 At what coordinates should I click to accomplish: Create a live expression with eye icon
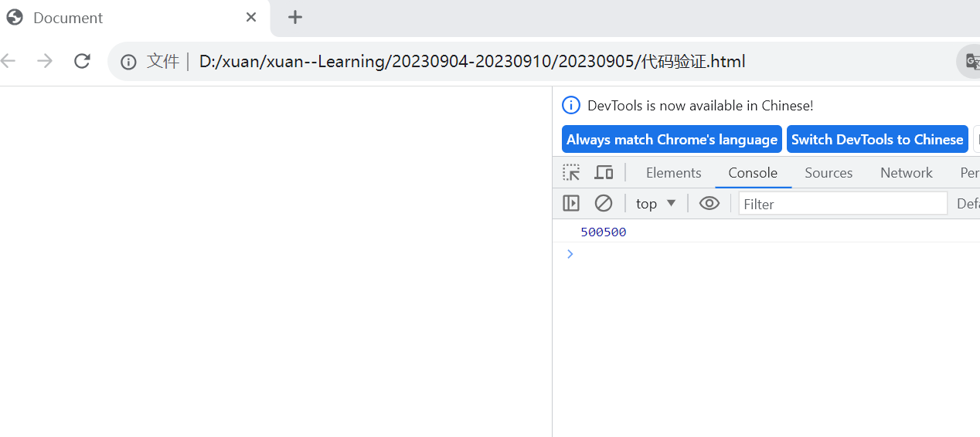[x=709, y=203]
